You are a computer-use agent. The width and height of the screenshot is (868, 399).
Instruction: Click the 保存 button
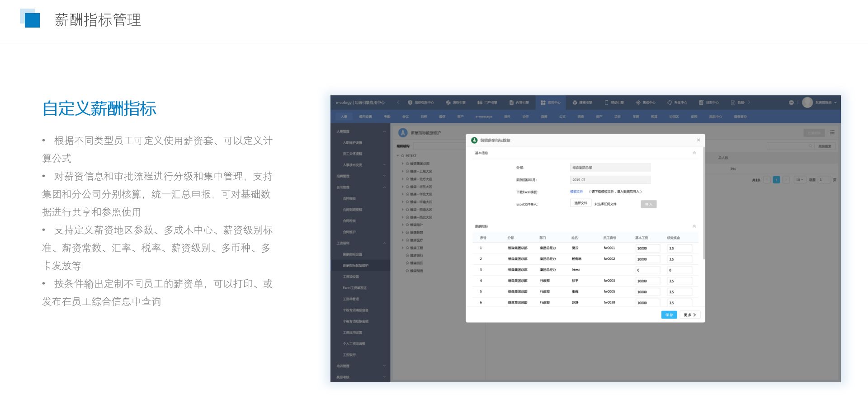(669, 315)
